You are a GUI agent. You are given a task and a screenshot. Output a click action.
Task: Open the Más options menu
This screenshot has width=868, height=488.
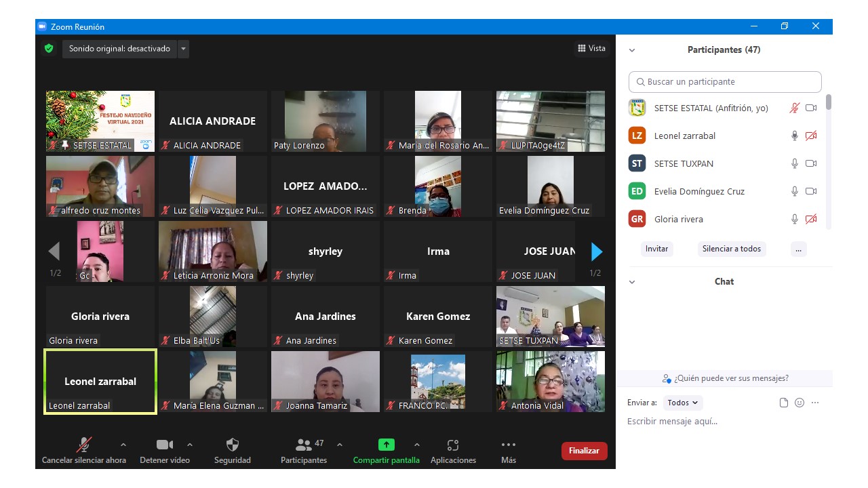click(x=509, y=451)
